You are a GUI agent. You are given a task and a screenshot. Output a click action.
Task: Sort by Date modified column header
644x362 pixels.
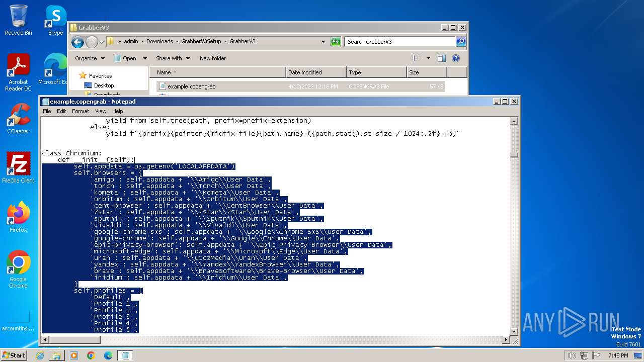(x=316, y=72)
